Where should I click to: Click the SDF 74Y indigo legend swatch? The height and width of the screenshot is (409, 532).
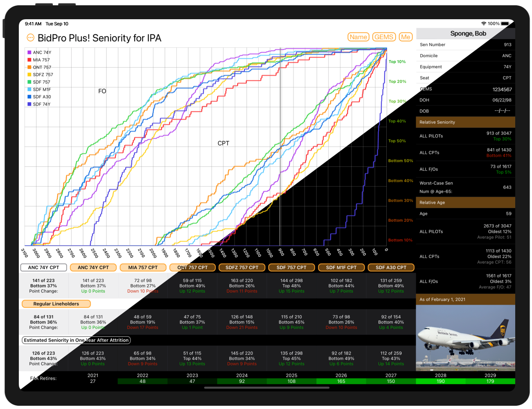(29, 104)
